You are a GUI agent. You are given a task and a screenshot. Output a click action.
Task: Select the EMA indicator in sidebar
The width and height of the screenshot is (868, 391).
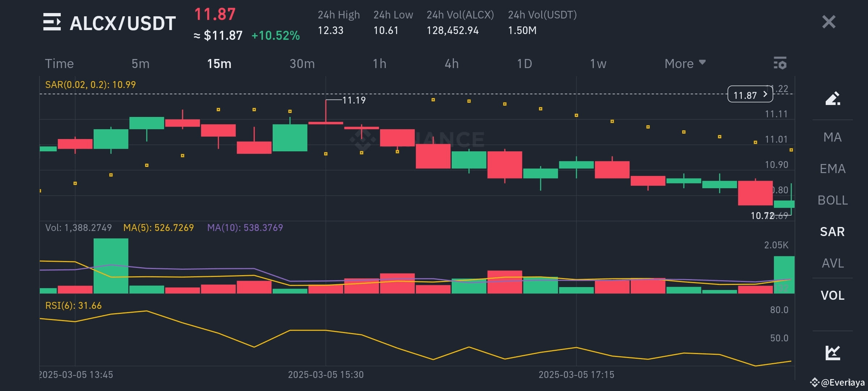click(833, 168)
